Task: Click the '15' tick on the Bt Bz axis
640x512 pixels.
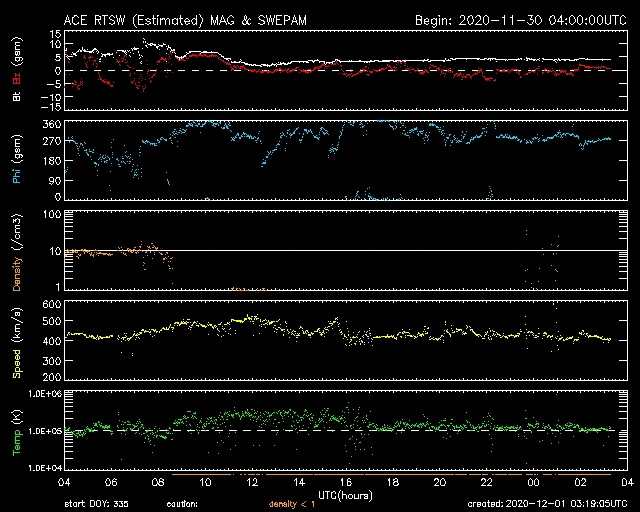Action: pyautogui.click(x=56, y=34)
